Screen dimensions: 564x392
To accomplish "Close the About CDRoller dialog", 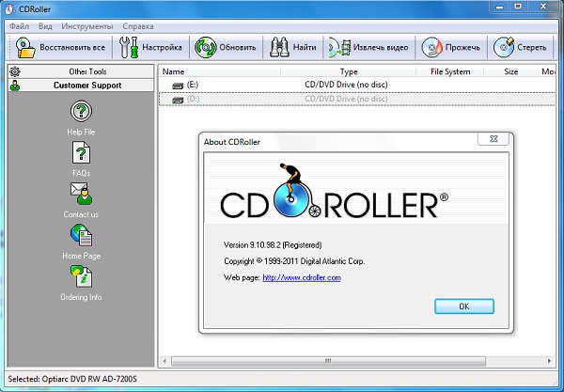I will click(493, 139).
